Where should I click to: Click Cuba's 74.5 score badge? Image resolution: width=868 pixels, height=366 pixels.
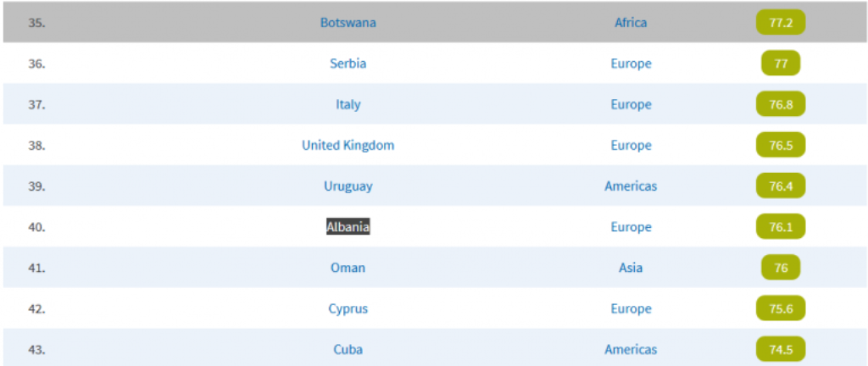[780, 349]
